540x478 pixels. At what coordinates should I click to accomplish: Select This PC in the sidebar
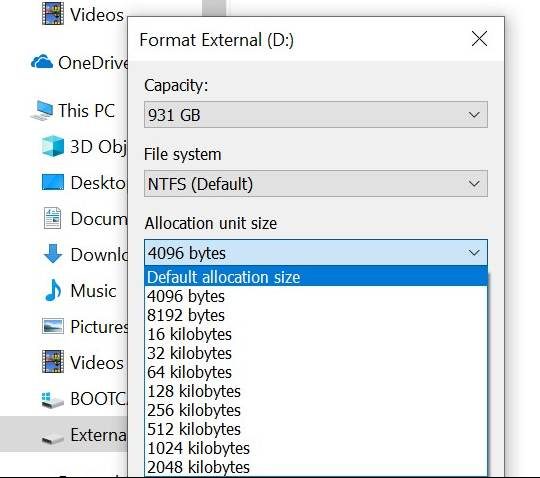pyautogui.click(x=86, y=111)
